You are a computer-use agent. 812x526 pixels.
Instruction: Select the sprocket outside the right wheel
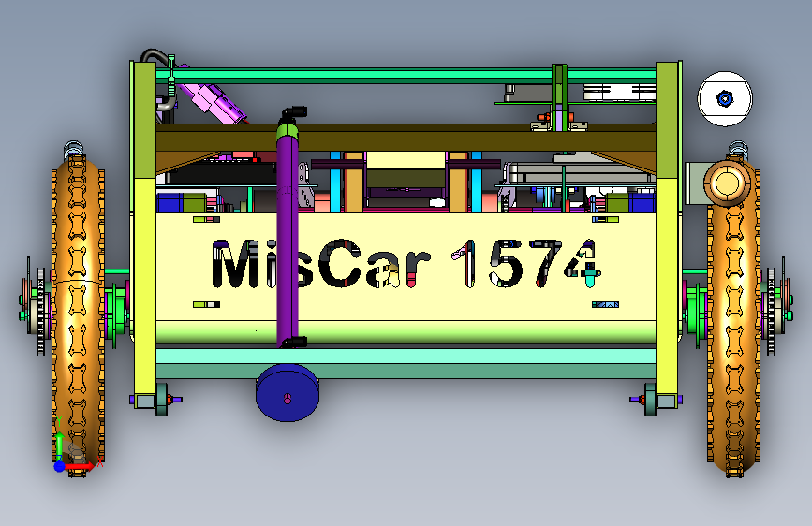click(771, 311)
